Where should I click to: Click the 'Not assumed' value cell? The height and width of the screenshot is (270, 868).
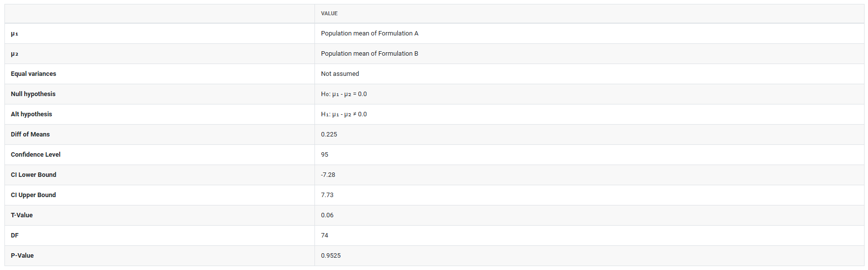point(340,74)
